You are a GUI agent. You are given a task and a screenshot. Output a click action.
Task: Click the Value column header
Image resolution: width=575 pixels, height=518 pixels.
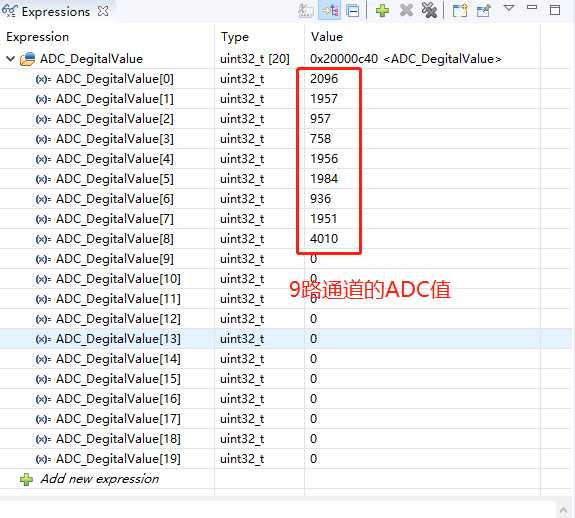click(x=327, y=37)
